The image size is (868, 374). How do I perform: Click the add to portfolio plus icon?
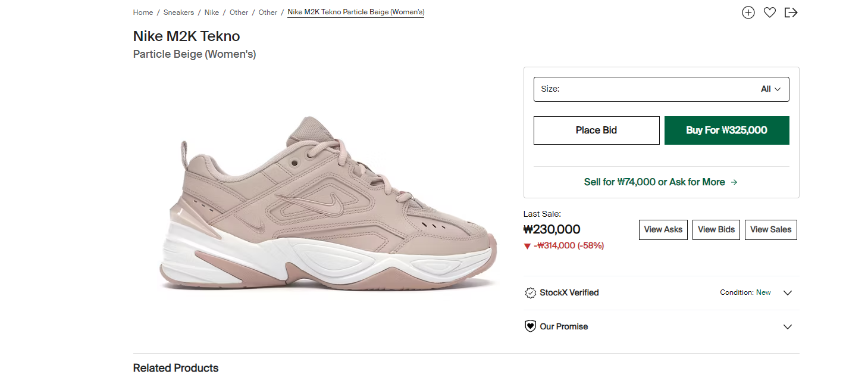748,13
